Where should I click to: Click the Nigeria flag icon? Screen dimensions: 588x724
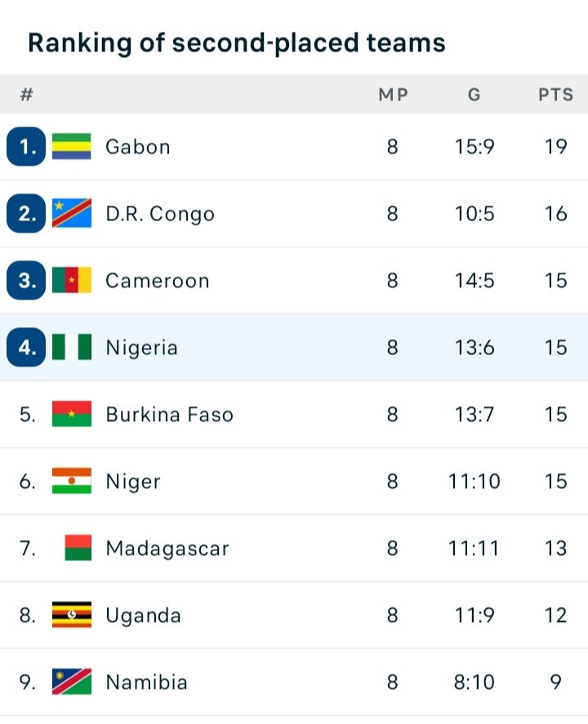coord(72,348)
